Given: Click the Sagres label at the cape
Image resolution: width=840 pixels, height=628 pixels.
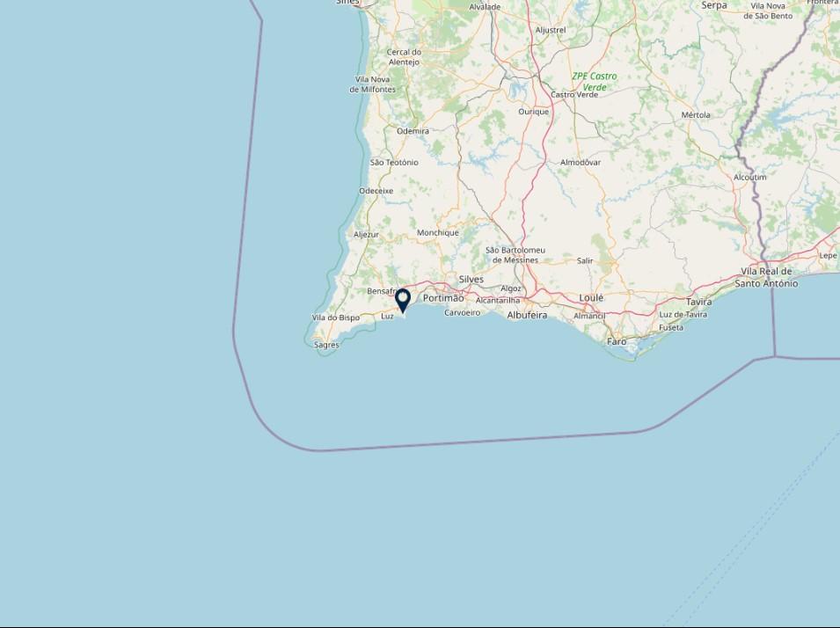Looking at the screenshot, I should tap(326, 345).
